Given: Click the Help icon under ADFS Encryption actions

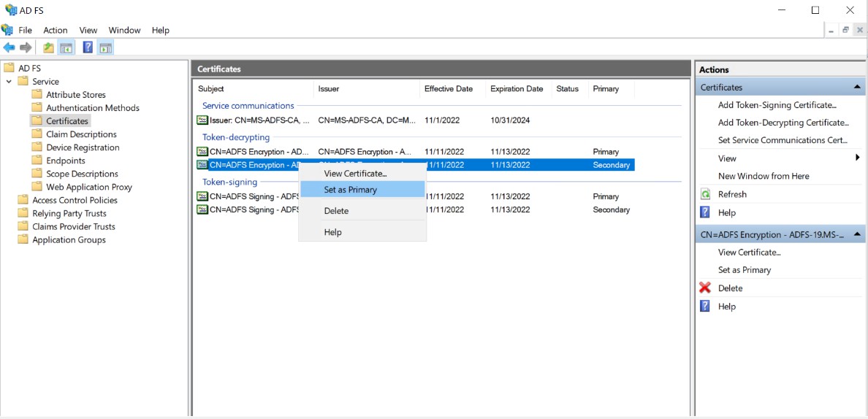Looking at the screenshot, I should [x=705, y=306].
